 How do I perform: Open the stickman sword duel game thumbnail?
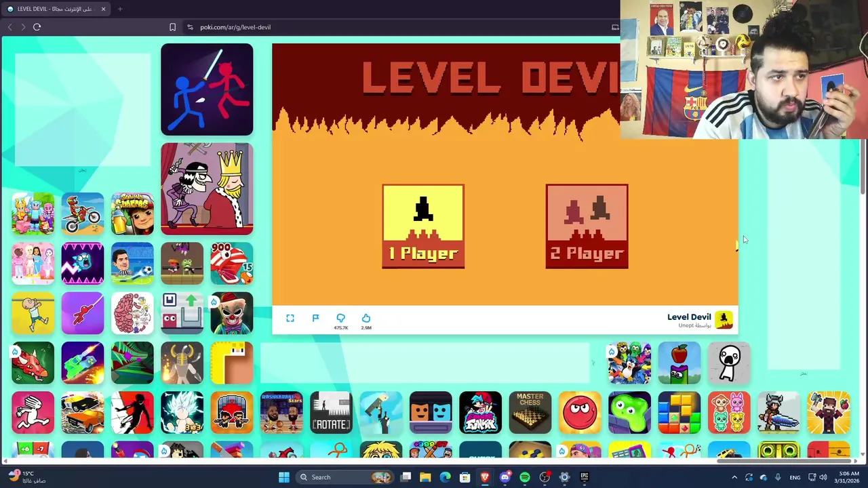[207, 89]
